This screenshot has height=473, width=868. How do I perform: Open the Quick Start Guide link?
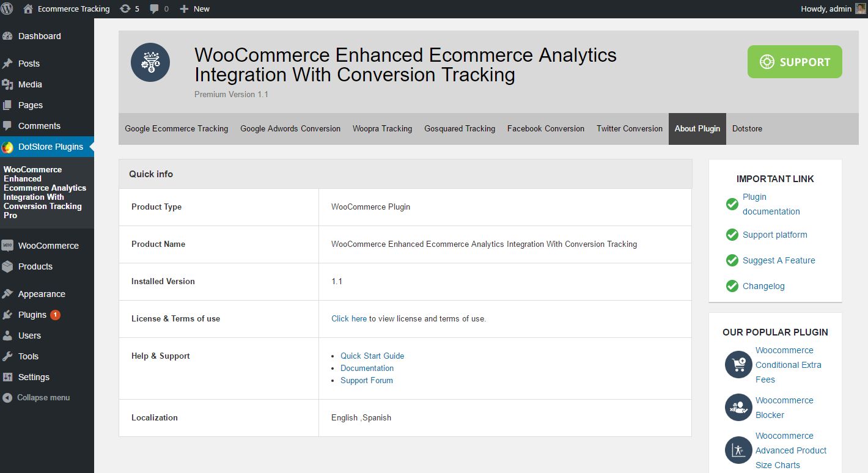372,356
